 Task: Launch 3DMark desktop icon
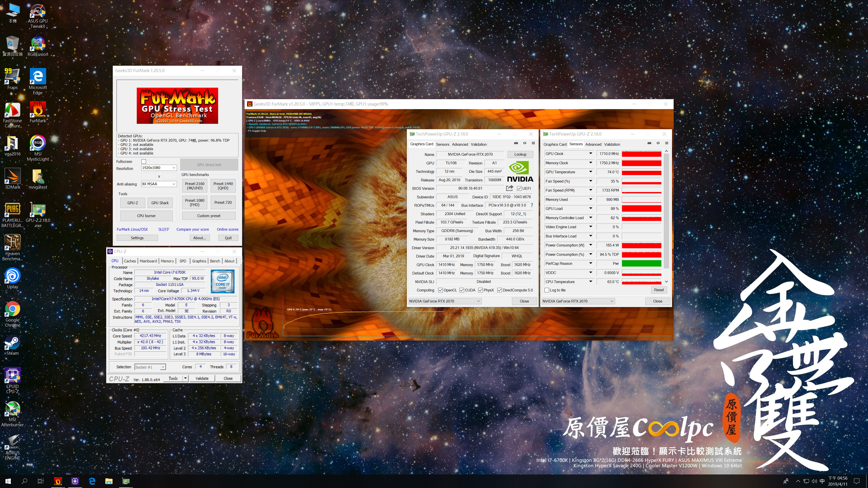pos(12,179)
